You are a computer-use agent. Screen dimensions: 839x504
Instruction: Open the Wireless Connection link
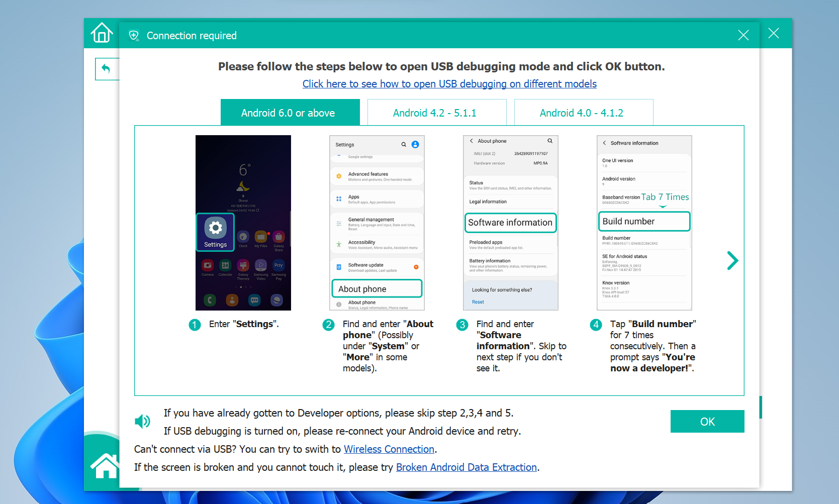click(x=389, y=449)
